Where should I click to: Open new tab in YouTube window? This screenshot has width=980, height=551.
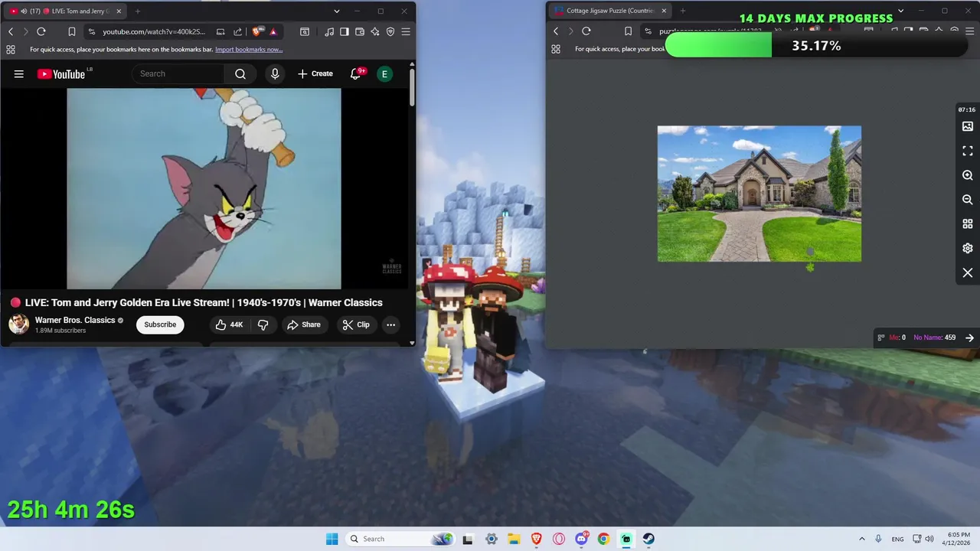coord(138,11)
